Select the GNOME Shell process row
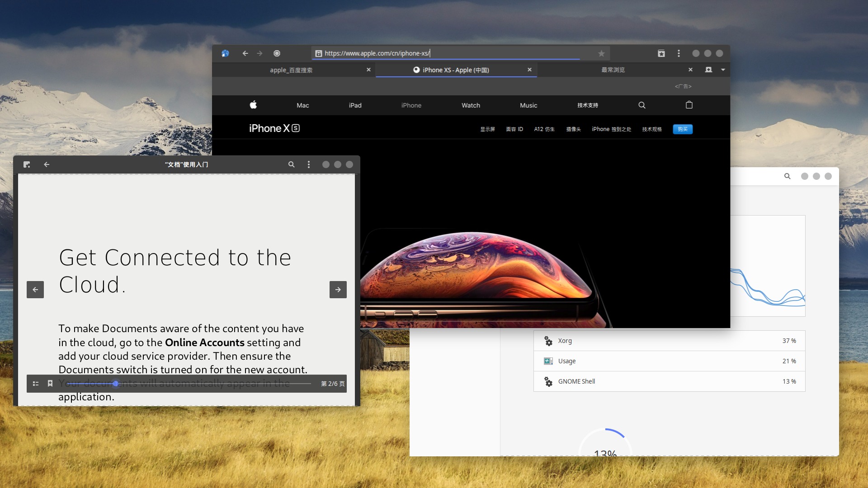 (670, 381)
